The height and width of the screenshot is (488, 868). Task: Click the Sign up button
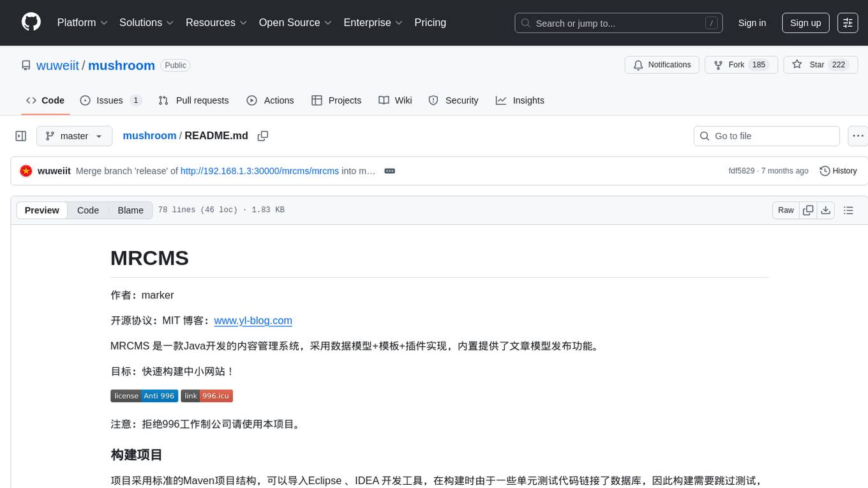[805, 22]
